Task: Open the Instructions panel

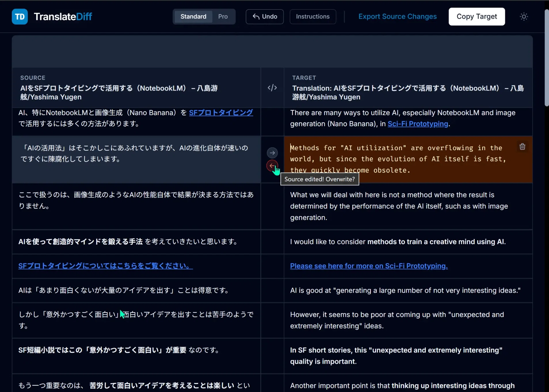Action: click(x=313, y=17)
